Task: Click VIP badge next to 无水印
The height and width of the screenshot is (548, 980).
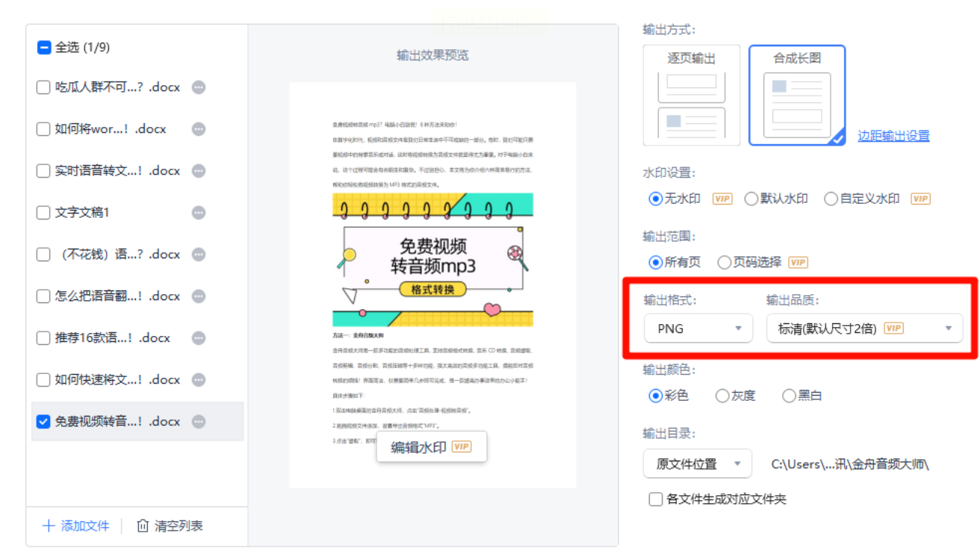Action: pyautogui.click(x=722, y=199)
